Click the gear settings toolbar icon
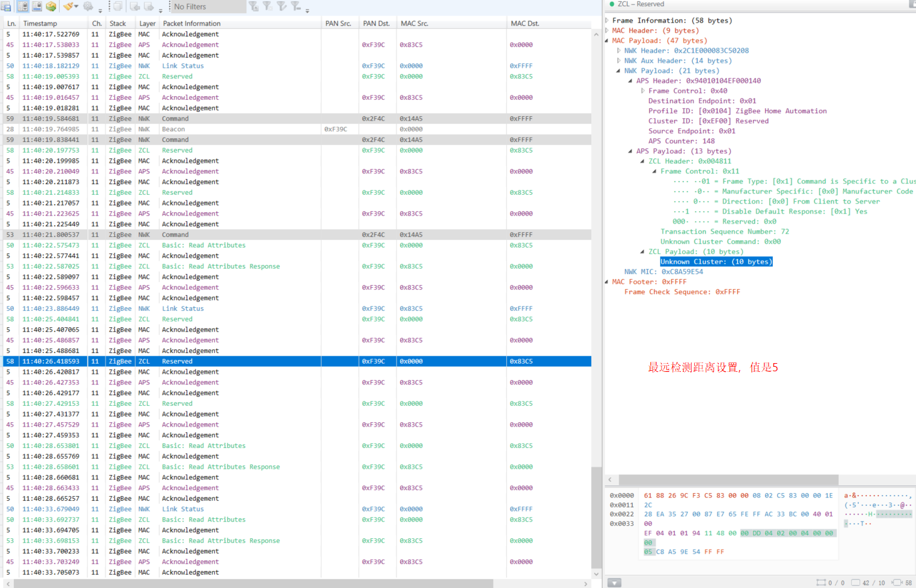 [x=89, y=6]
